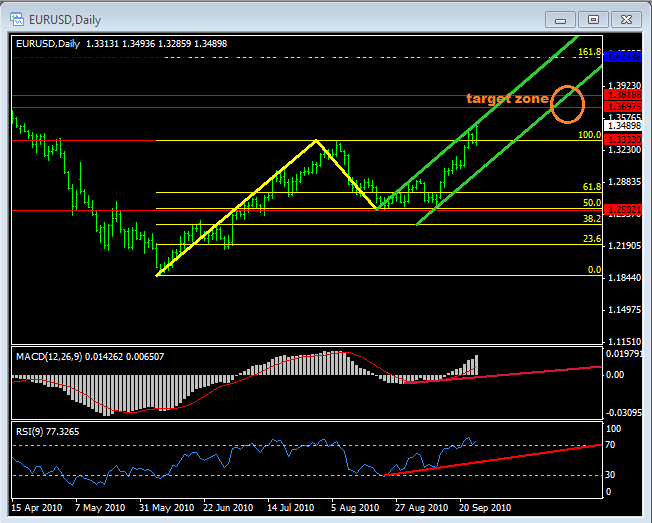This screenshot has height=523, width=652.
Task: Click the 161.8 Fibonacci level label
Action: pos(590,52)
